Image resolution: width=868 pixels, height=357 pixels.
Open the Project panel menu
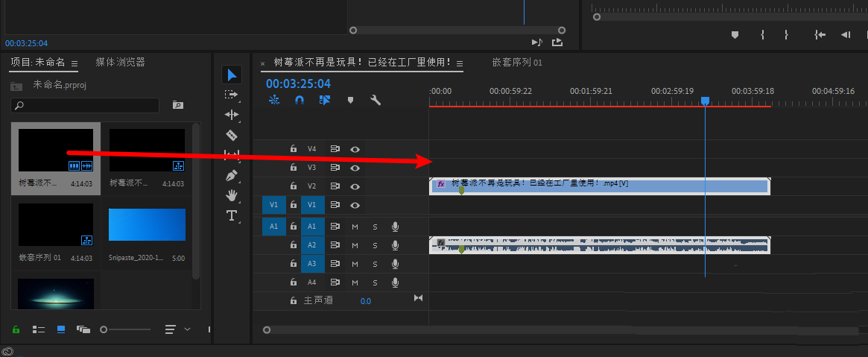coord(75,63)
